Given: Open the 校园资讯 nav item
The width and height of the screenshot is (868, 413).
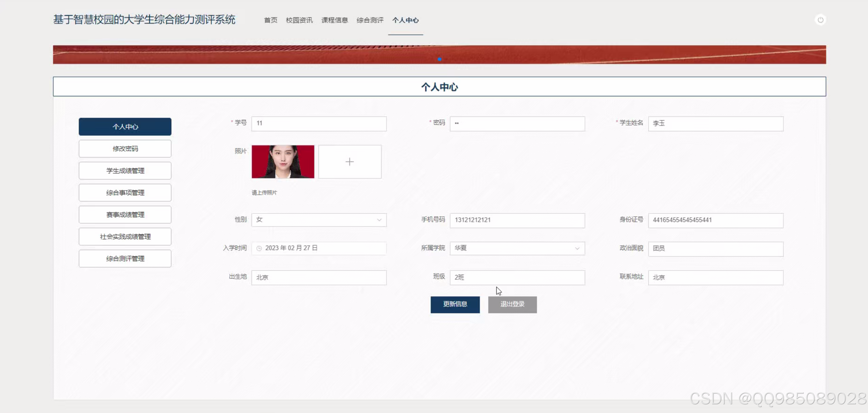Looking at the screenshot, I should tap(299, 20).
